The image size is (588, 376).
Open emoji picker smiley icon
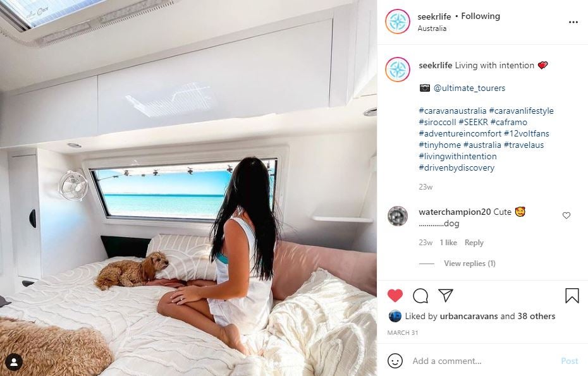[x=395, y=361]
